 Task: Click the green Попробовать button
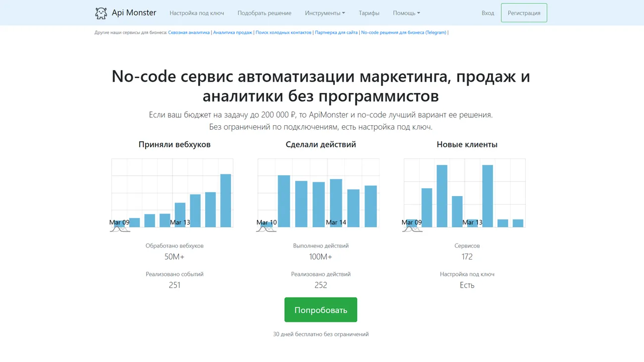tap(321, 310)
